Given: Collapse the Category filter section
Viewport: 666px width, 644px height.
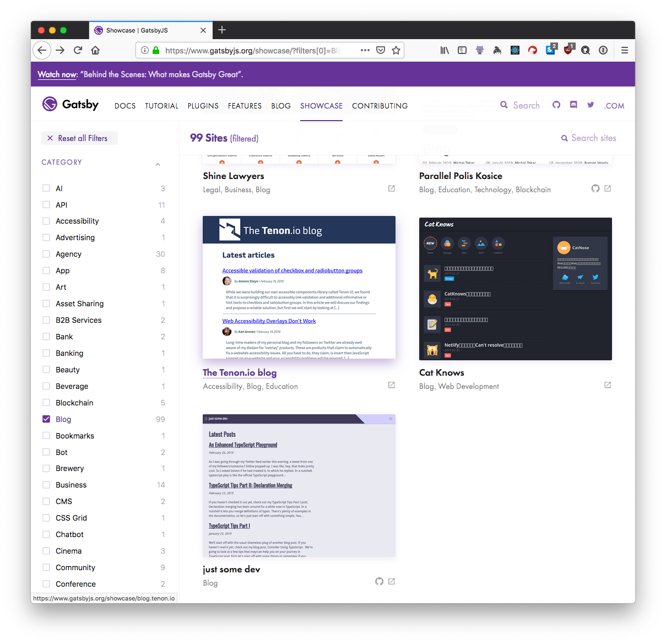Looking at the screenshot, I should (158, 164).
